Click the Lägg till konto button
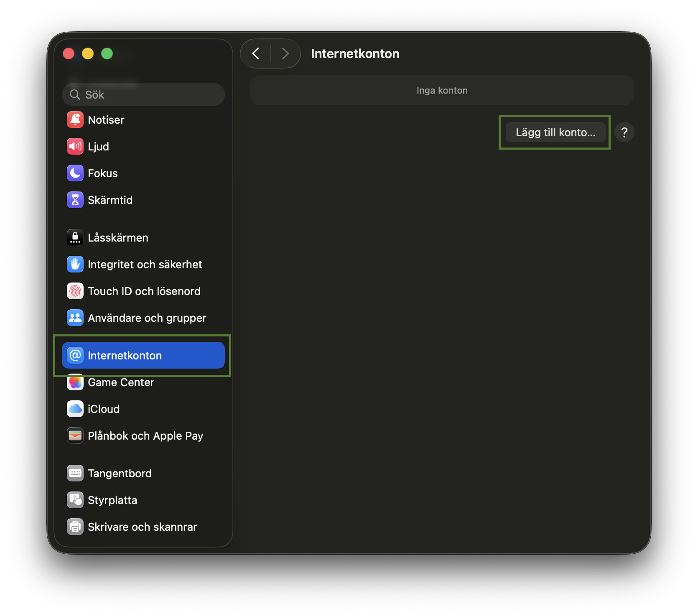Screen dimensions: 698x616 click(x=555, y=132)
